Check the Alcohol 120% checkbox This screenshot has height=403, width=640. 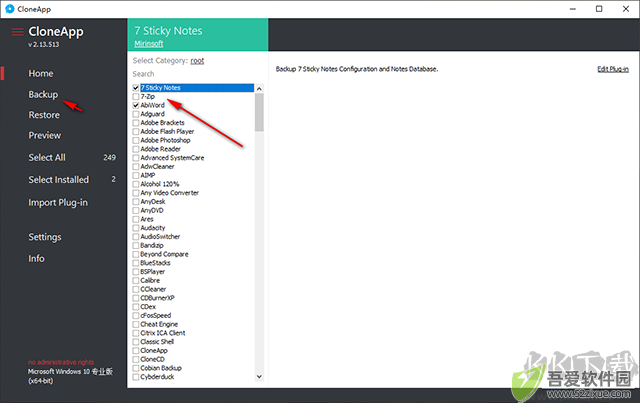[136, 184]
